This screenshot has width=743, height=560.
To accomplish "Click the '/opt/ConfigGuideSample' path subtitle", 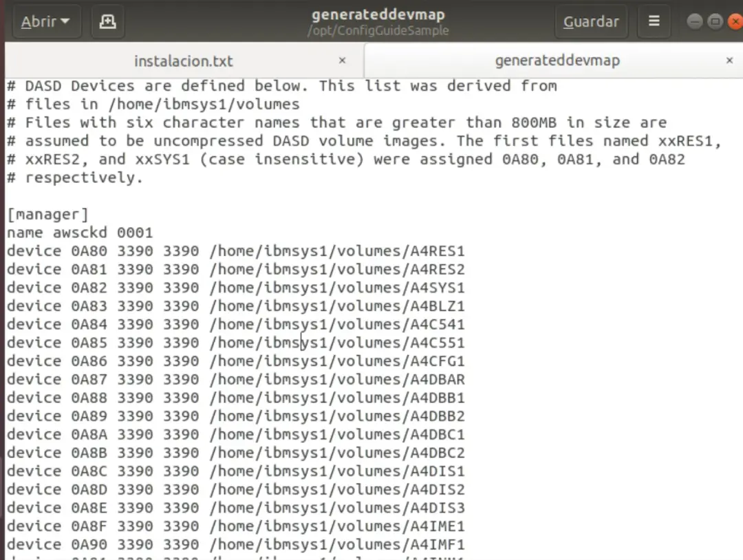I will 378,30.
